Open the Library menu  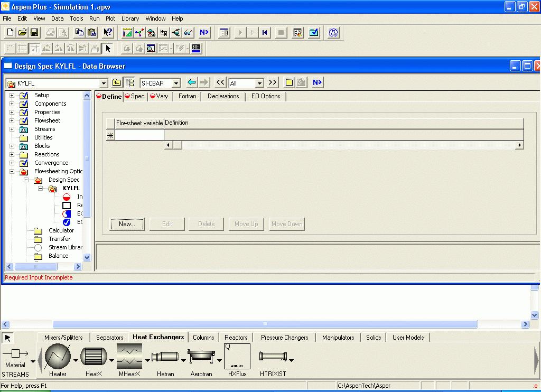(130, 18)
